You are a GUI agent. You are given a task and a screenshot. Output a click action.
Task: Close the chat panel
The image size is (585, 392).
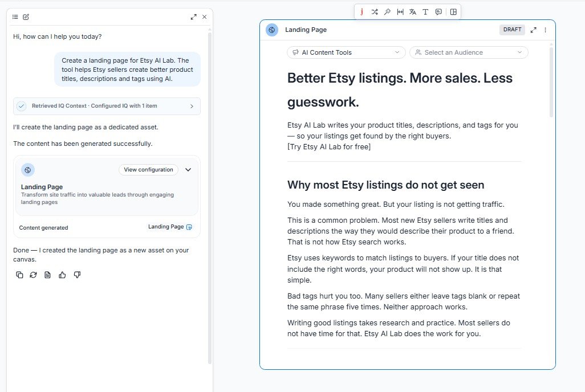pyautogui.click(x=205, y=17)
